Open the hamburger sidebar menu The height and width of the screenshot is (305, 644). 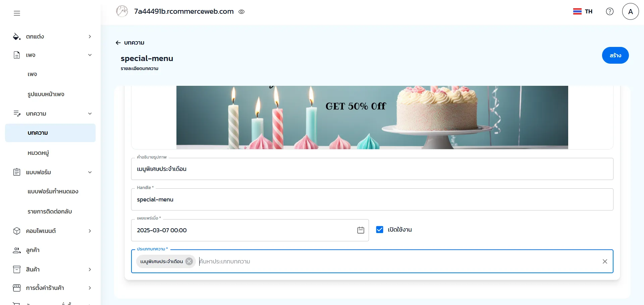tap(17, 13)
